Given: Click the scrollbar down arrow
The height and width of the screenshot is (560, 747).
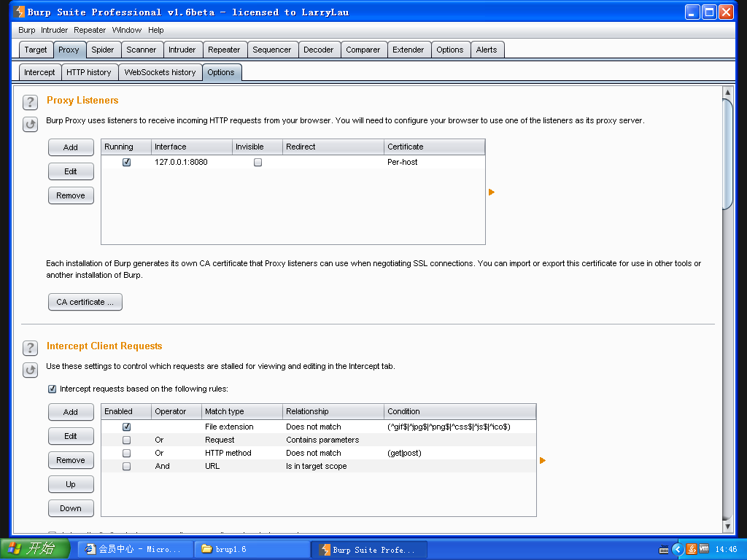Looking at the screenshot, I should 727,526.
